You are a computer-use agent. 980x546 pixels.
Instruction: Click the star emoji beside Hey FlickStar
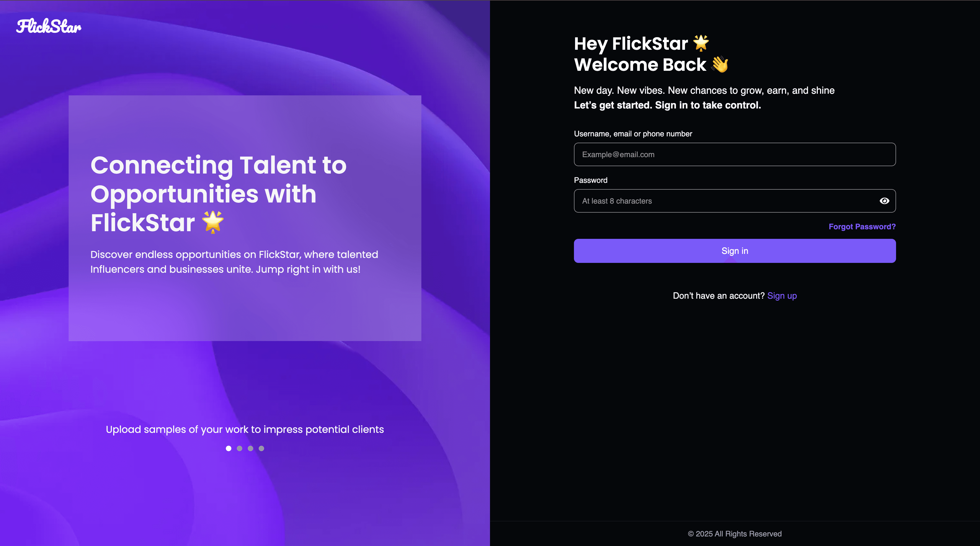pyautogui.click(x=701, y=43)
